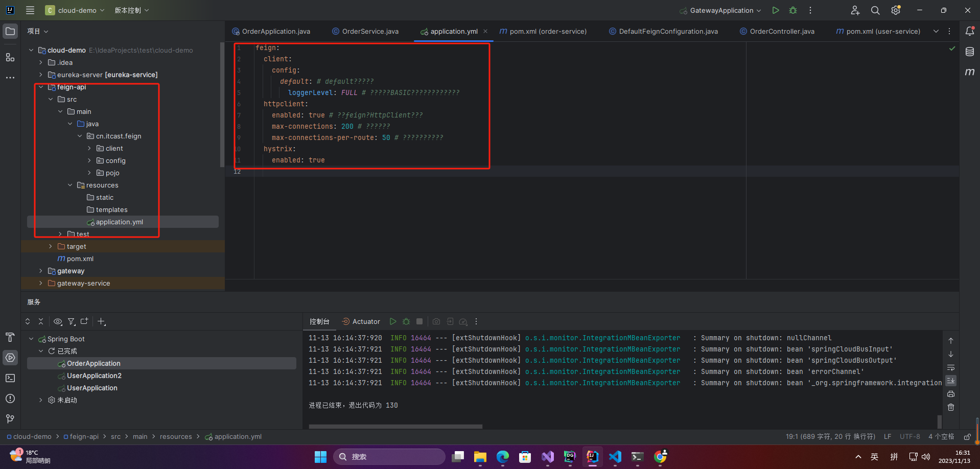Open File Explorer from the taskbar
The image size is (980, 469).
(480, 457)
